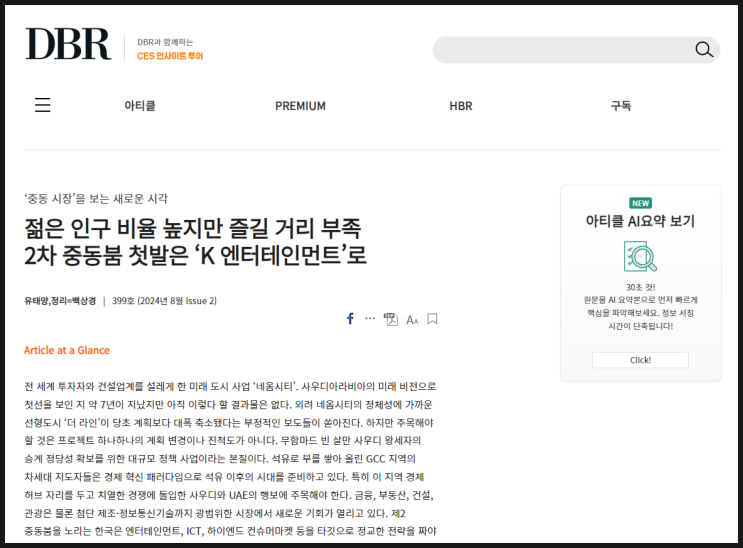Change font size Aa icon
Image resolution: width=743 pixels, height=548 pixels.
412,320
